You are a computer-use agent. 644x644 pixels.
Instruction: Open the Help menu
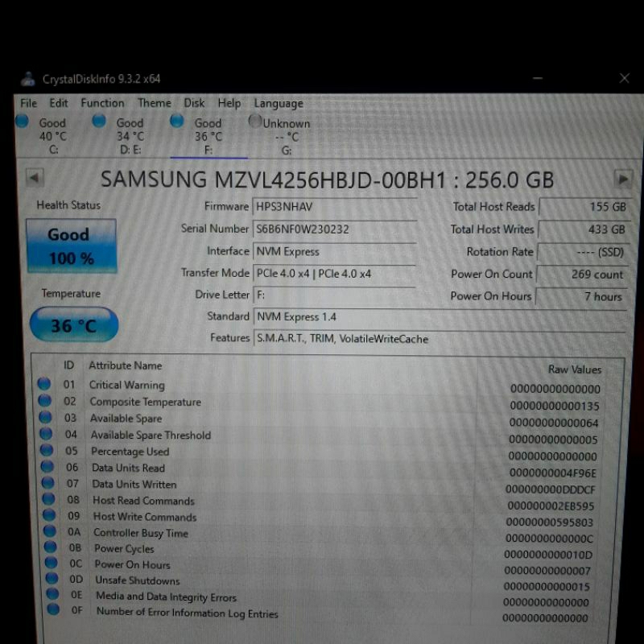pyautogui.click(x=229, y=104)
